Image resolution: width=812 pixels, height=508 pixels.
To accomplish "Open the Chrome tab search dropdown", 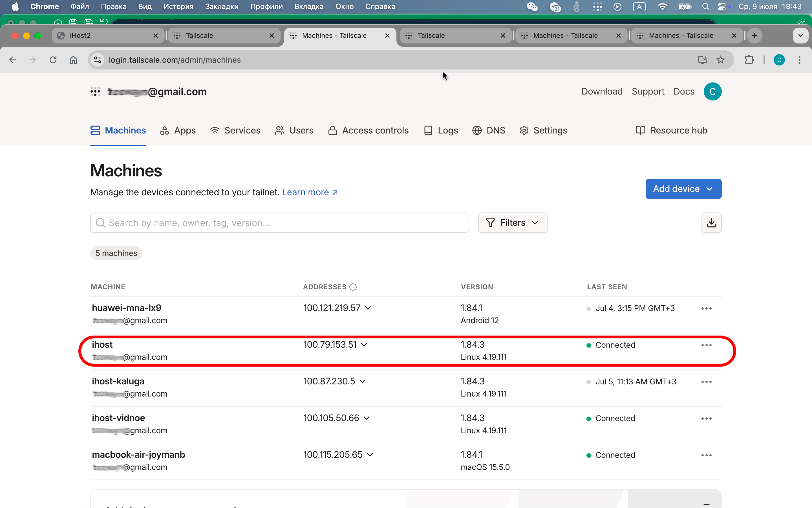I will [800, 36].
